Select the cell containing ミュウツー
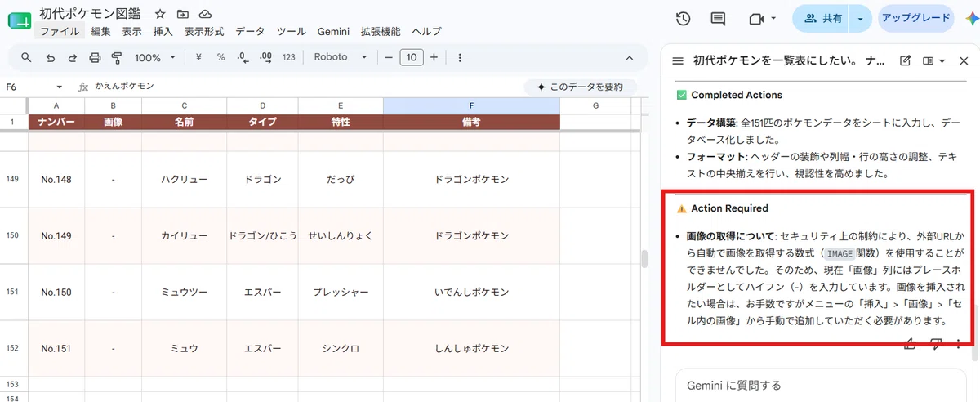 [185, 292]
